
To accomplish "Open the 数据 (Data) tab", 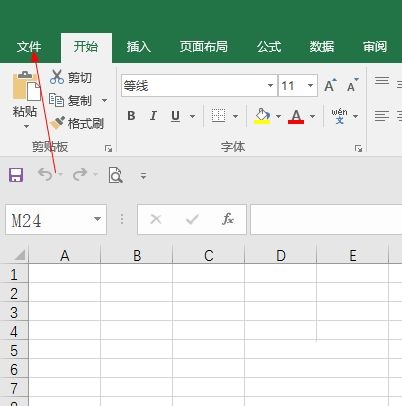I will click(322, 47).
